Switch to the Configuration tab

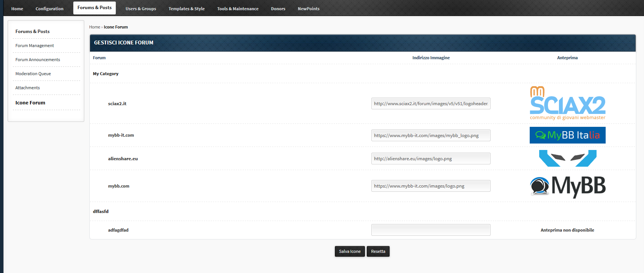tap(49, 9)
